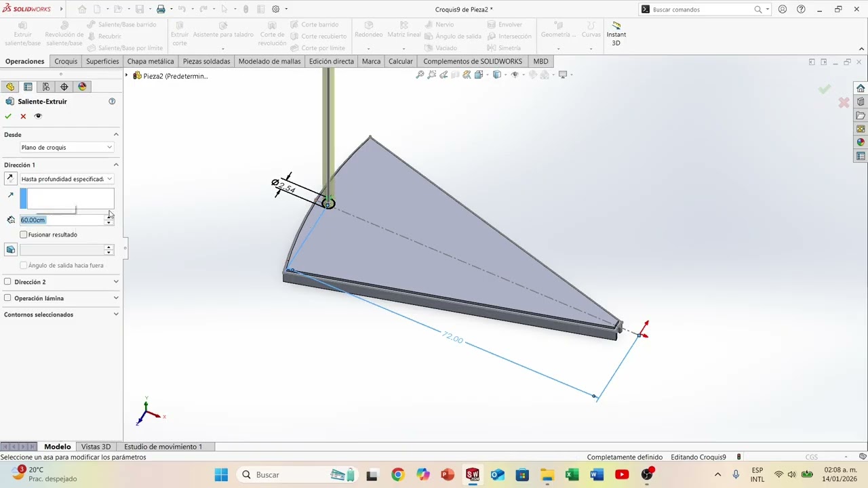Open SolidWorks home resources pane icon
This screenshot has height=488, width=868.
[861, 88]
